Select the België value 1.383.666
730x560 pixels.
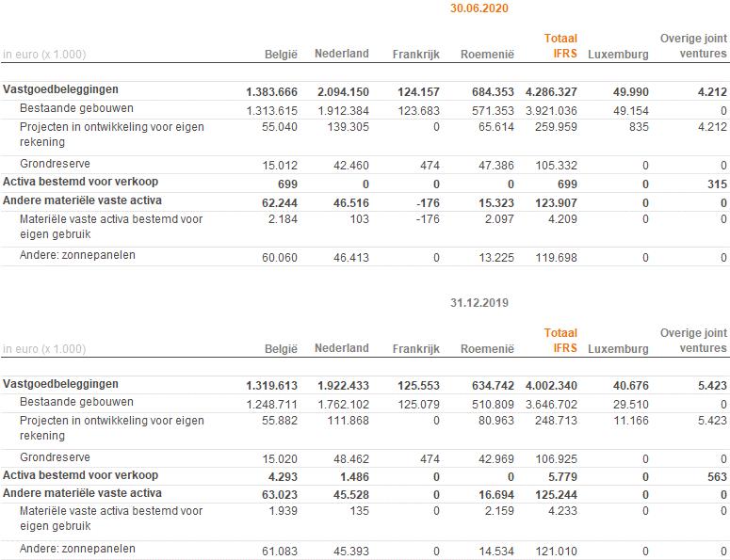271,92
